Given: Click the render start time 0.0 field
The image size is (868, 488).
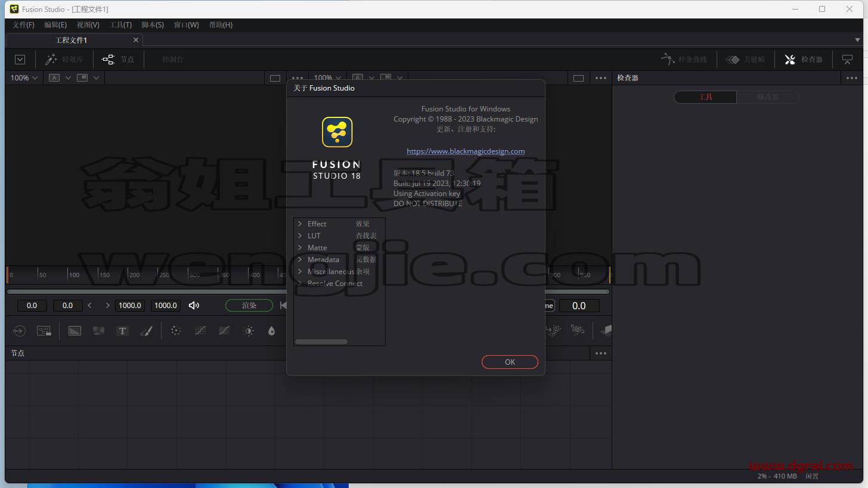Looking at the screenshot, I should click(67, 306).
